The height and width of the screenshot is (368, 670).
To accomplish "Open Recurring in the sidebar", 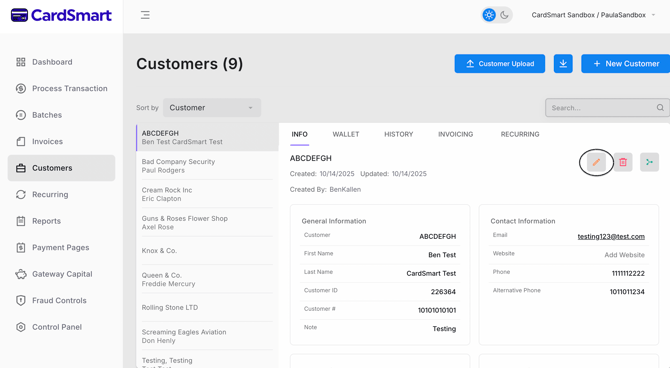I will point(61,194).
